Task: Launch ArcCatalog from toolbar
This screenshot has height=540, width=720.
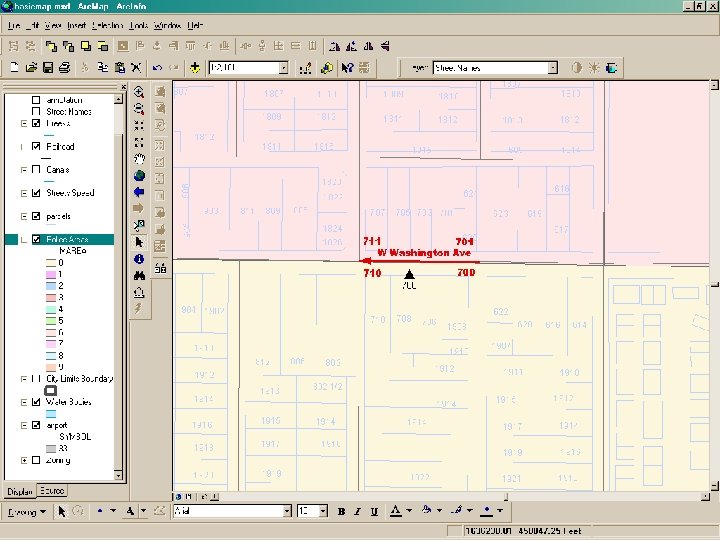Action: [x=326, y=68]
